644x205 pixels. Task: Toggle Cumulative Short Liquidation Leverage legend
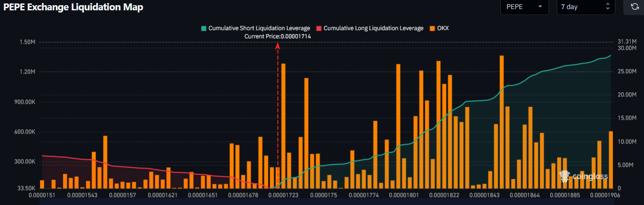click(256, 28)
